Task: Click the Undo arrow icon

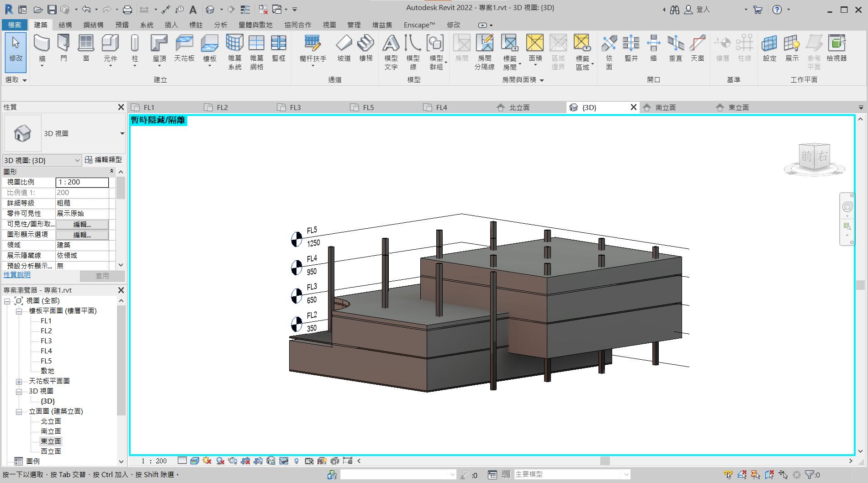Action: (x=86, y=9)
